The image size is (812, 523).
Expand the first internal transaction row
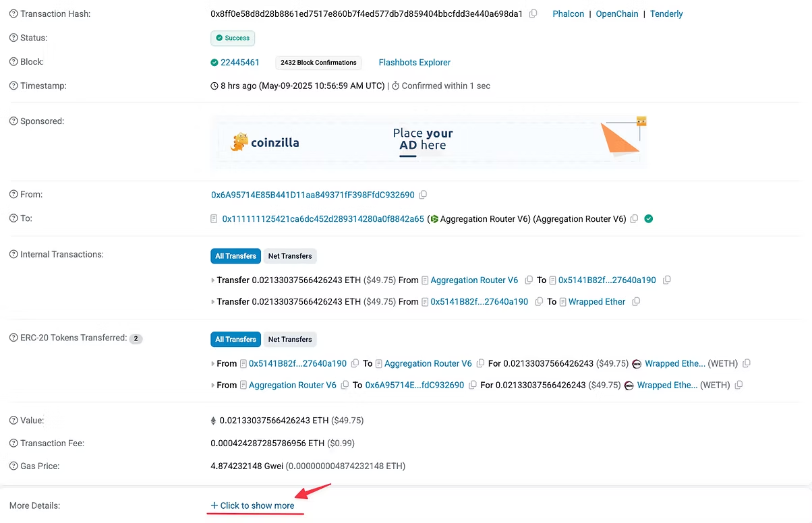coord(214,280)
